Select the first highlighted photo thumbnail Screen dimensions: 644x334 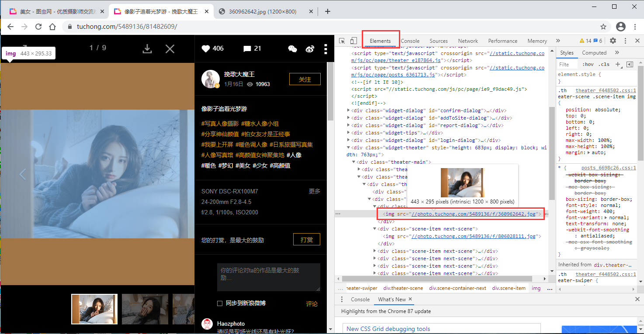click(94, 309)
